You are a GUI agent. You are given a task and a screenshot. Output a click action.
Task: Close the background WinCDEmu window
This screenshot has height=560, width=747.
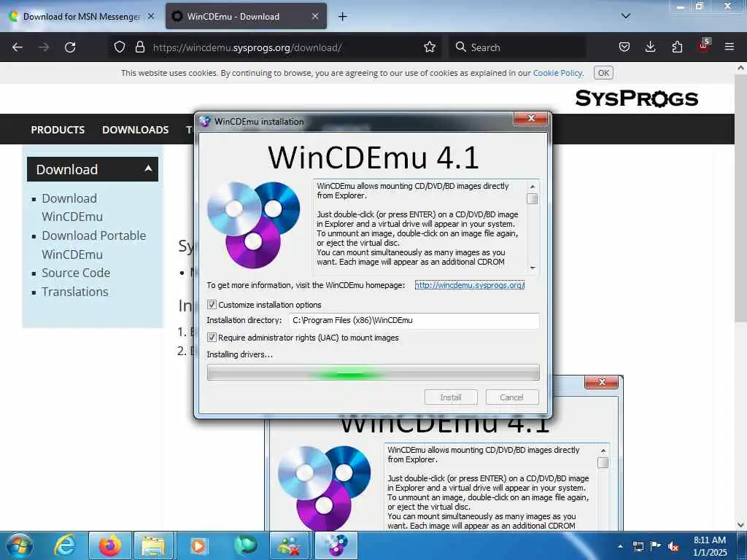[602, 382]
